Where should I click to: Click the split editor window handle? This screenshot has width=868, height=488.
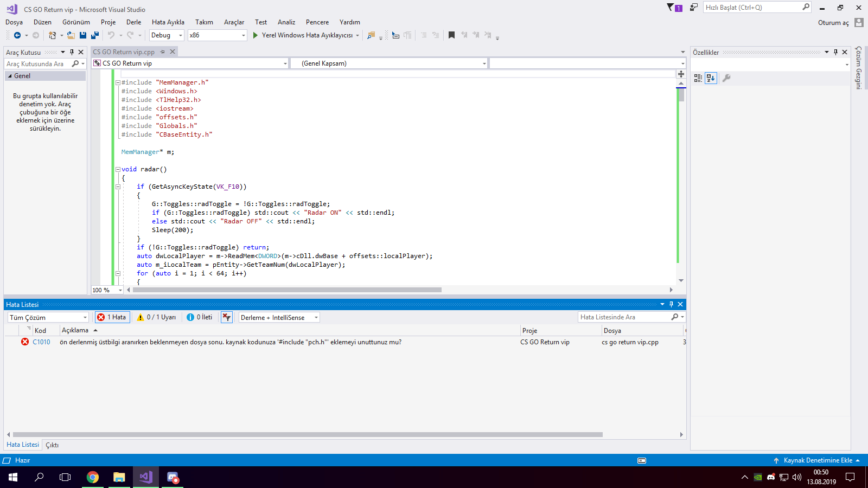click(681, 74)
